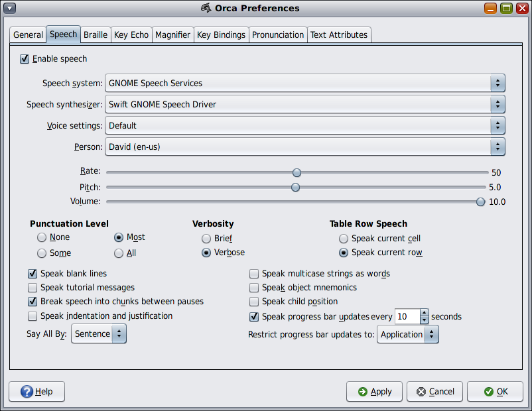Open the Key Bindings tab
Viewport: 532px width, 411px height.
(221, 34)
